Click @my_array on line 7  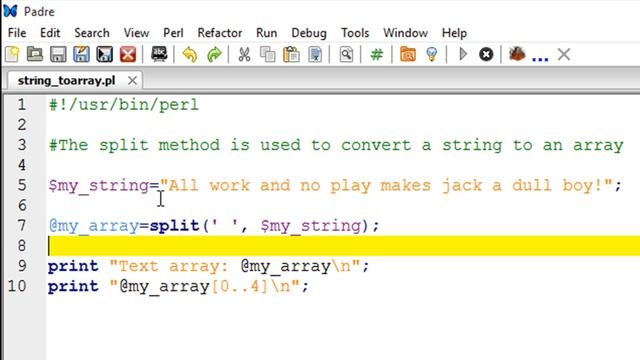point(94,226)
